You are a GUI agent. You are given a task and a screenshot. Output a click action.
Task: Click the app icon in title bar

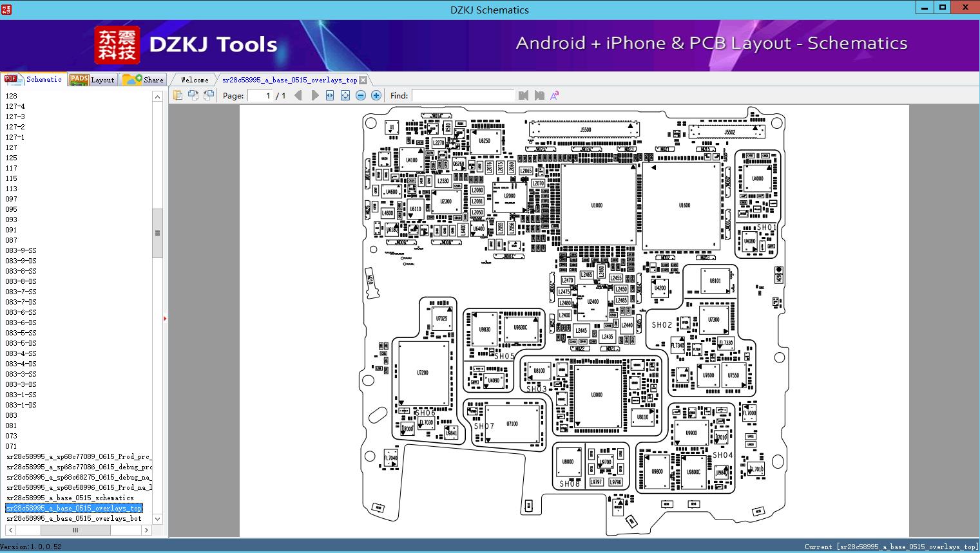pyautogui.click(x=6, y=9)
